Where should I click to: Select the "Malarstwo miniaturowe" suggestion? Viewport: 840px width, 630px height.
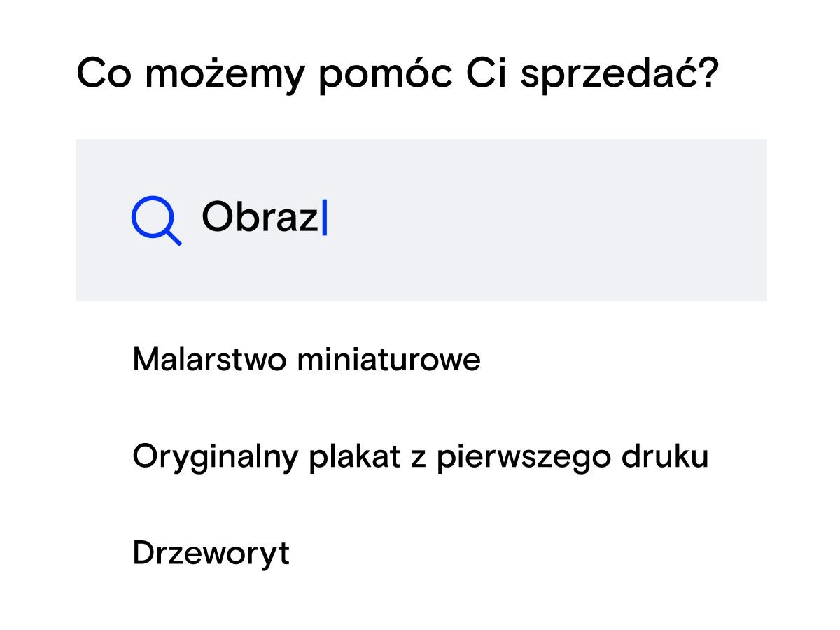306,360
